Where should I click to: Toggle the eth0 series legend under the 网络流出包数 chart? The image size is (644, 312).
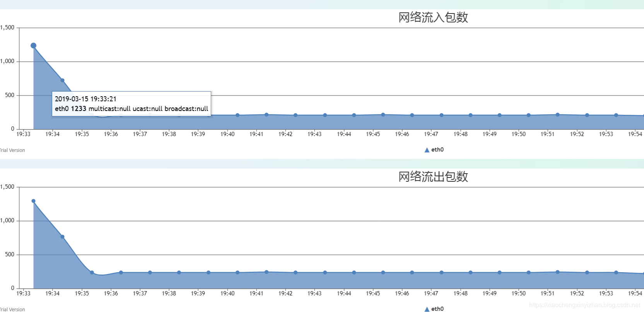click(434, 309)
